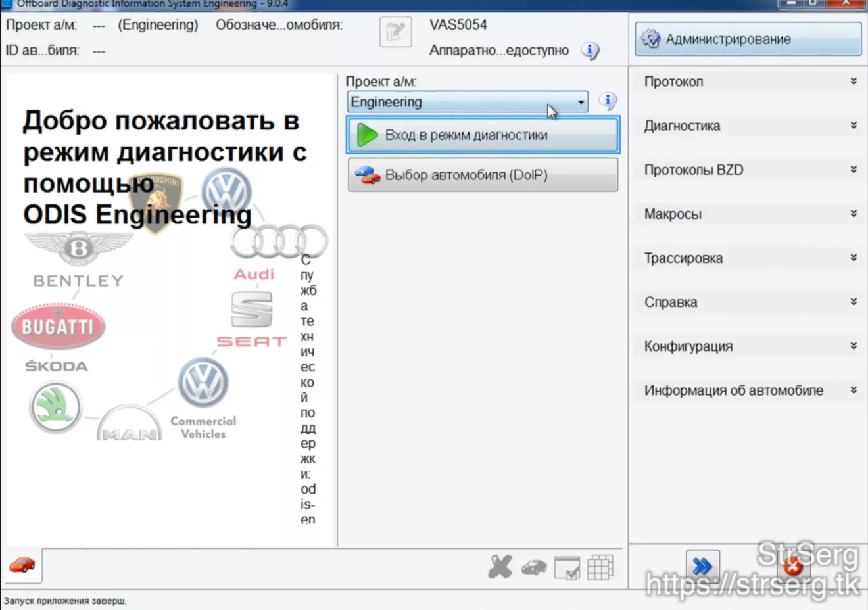868x610 pixels.
Task: Click the SEAT logo
Action: pos(252,310)
